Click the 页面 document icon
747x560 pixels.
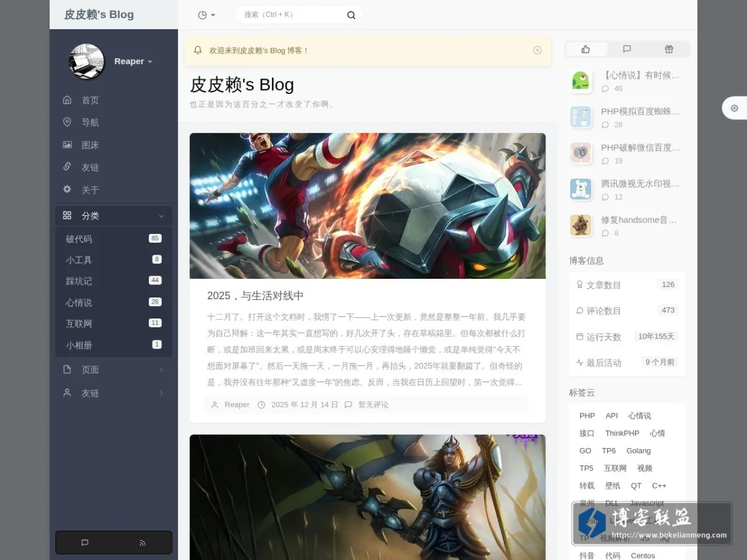pos(67,370)
